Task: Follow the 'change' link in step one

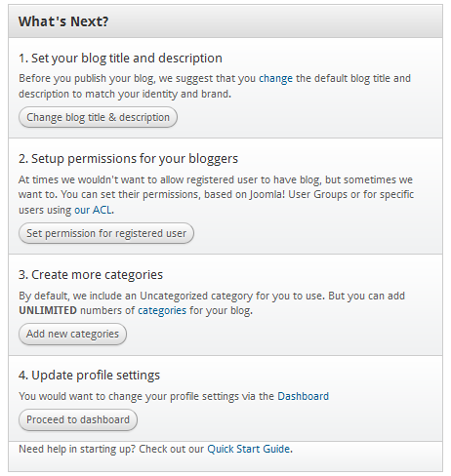Action: click(x=275, y=79)
